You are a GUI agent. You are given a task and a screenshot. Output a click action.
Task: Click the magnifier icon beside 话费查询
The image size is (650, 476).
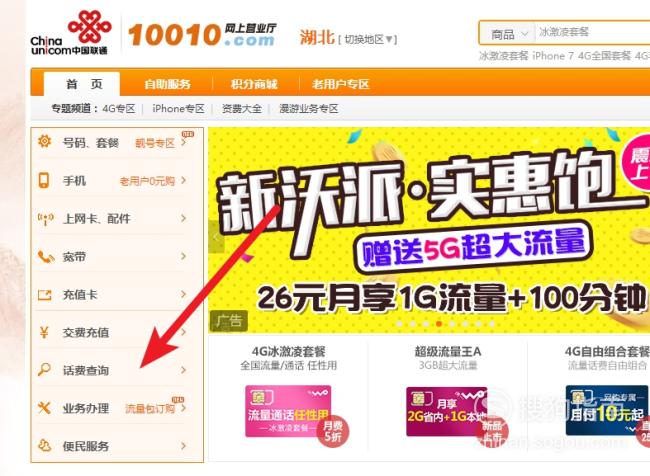pos(44,369)
